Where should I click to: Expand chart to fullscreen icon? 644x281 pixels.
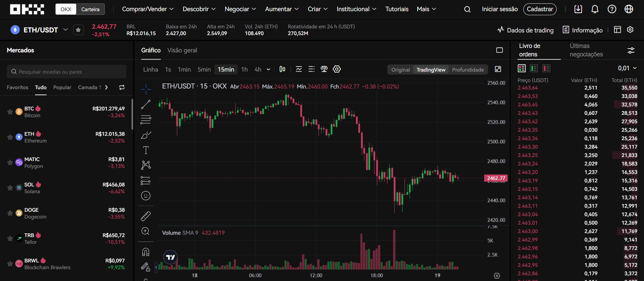(x=498, y=69)
